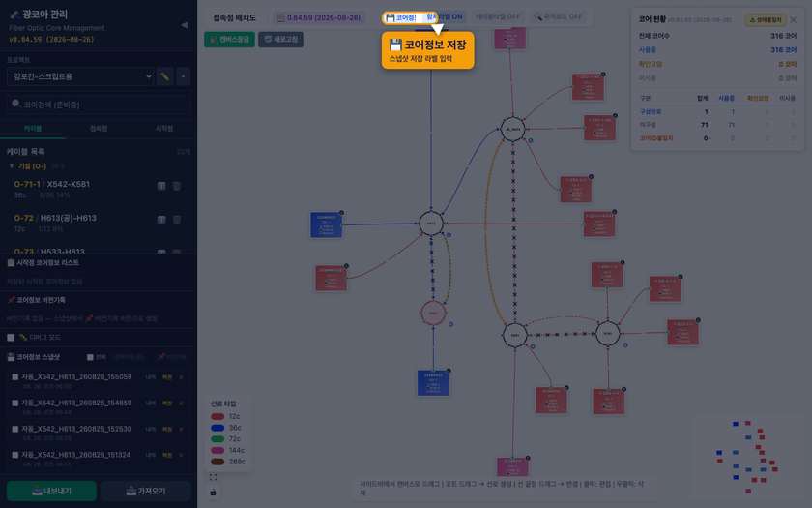The image size is (812, 508).
Task: Select the H613 circular junction node
Action: coord(431,224)
